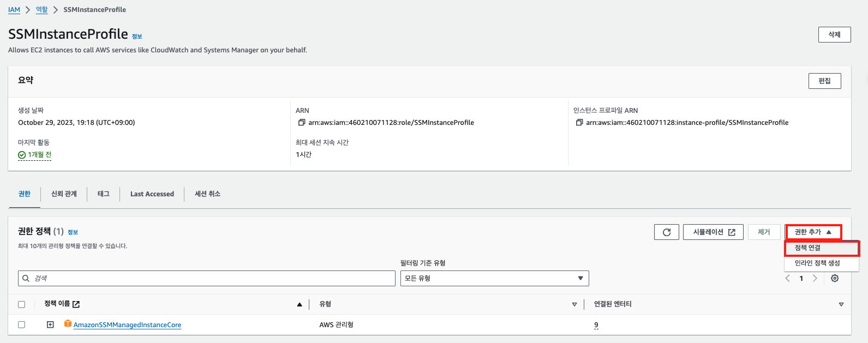This screenshot has height=343, width=868.
Task: Collapse the 권한 추가 dropdown button
Action: coord(813,232)
